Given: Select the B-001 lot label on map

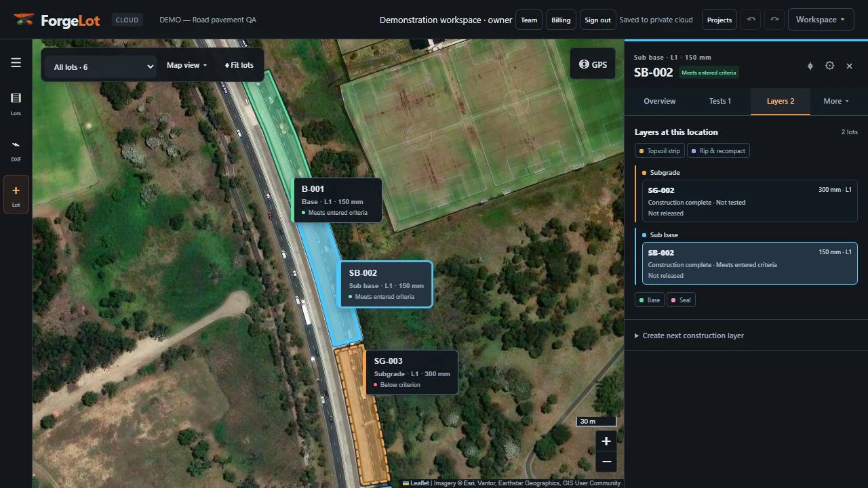Looking at the screenshot, I should coord(337,200).
